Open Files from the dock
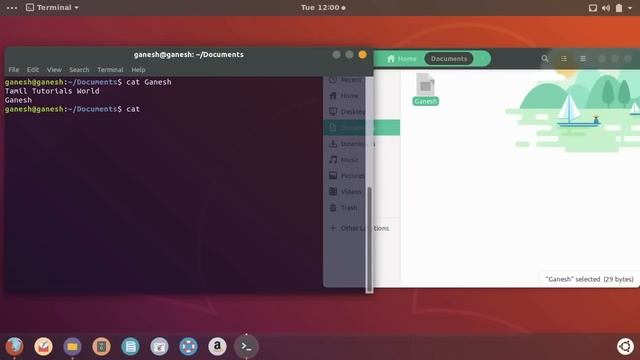Viewport: 640px width, 360px height. coord(72,347)
